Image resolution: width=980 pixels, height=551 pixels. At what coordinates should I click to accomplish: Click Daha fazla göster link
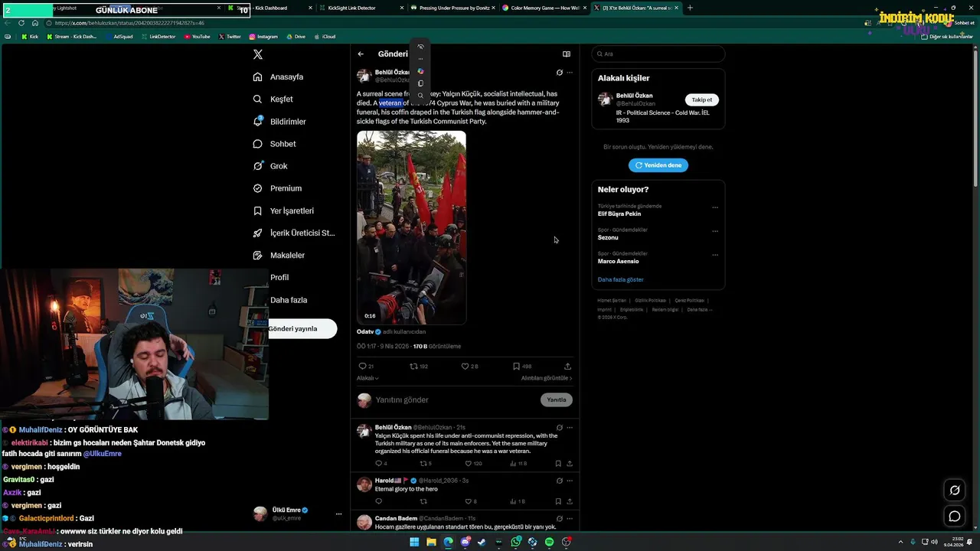pos(621,280)
